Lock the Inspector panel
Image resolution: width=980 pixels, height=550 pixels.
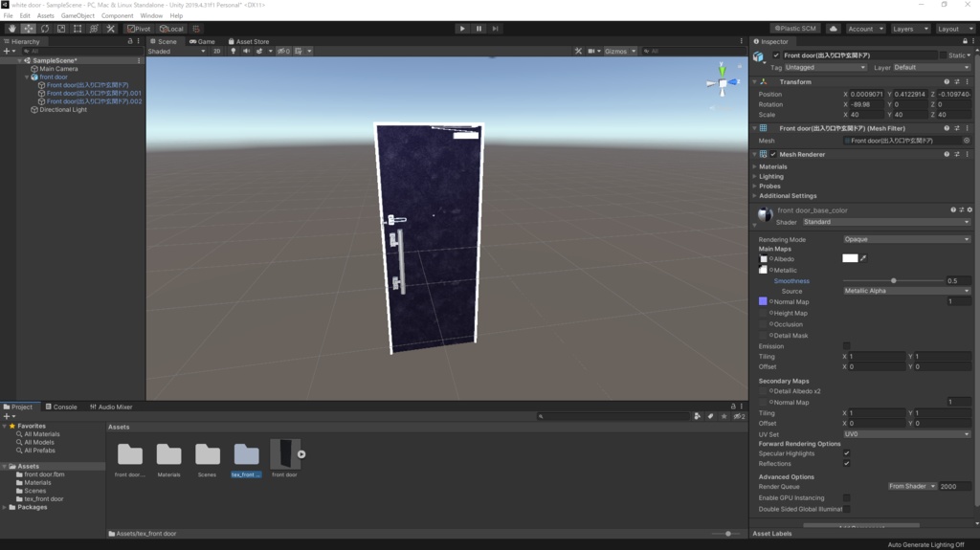coord(965,41)
